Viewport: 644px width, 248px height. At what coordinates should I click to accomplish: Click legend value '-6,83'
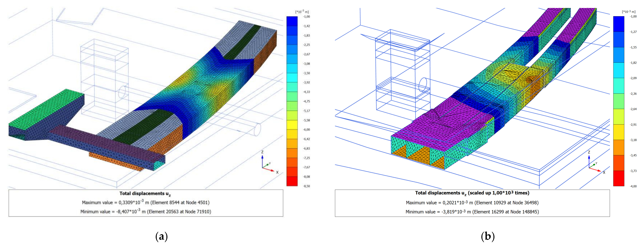coord(307,149)
